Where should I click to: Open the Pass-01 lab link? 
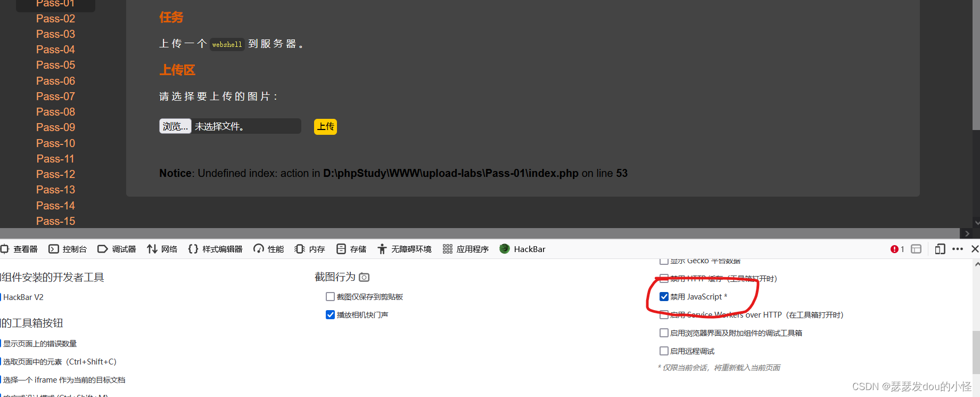(x=55, y=4)
